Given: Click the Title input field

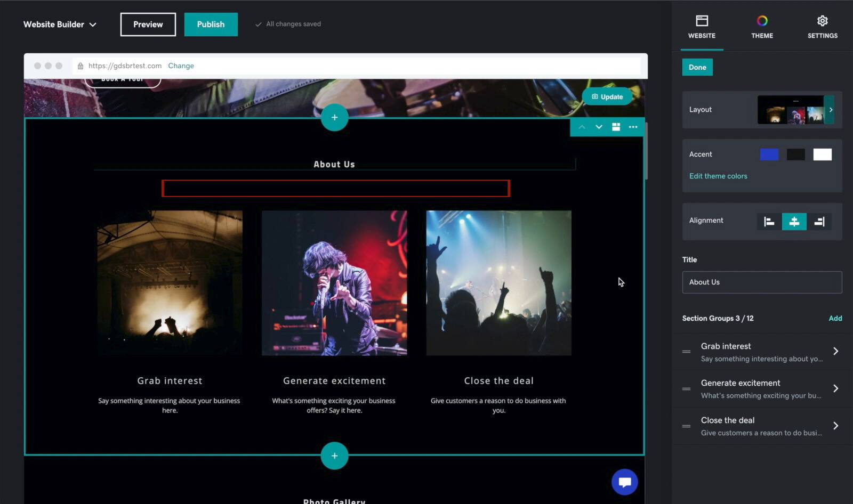Looking at the screenshot, I should [762, 282].
